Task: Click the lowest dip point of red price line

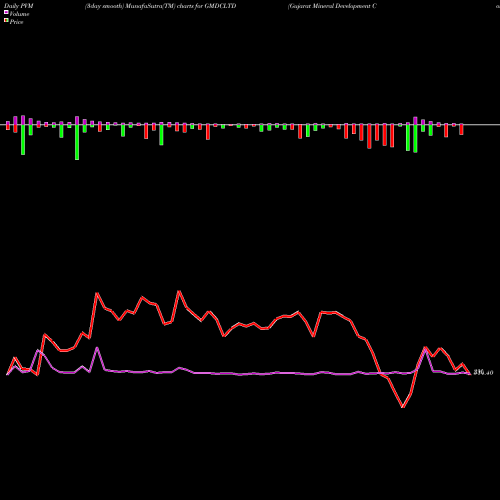Action: click(403, 407)
